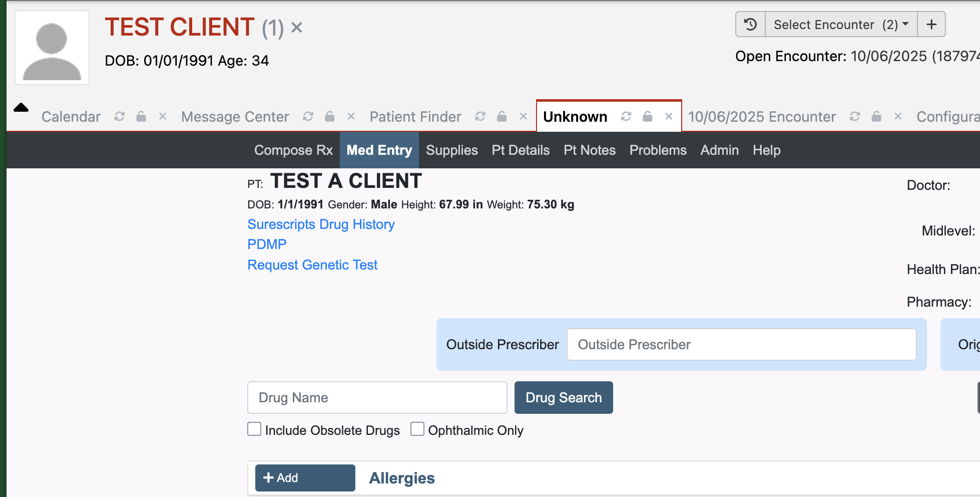The image size is (980, 497).
Task: Enable Include Obsolete Drugs checkbox
Action: 254,429
